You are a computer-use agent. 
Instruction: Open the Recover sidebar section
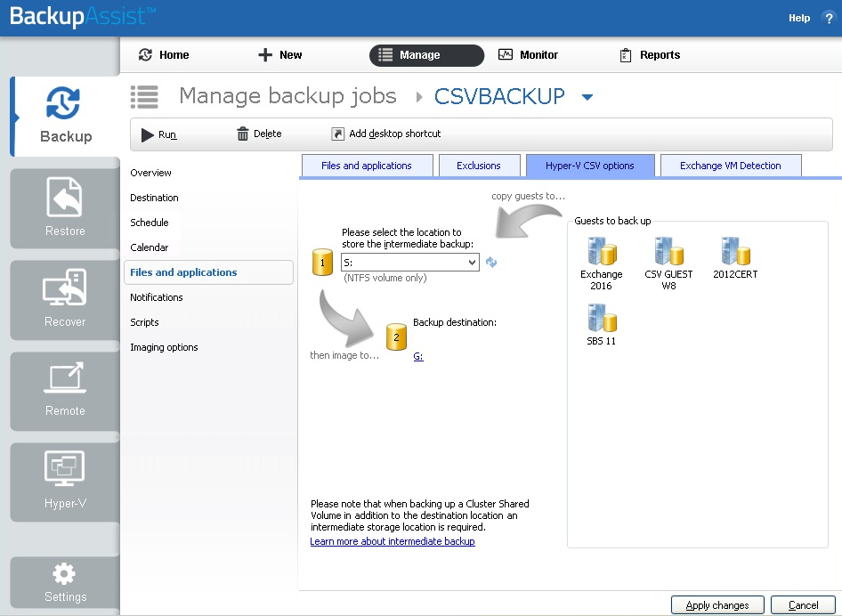coord(65,299)
